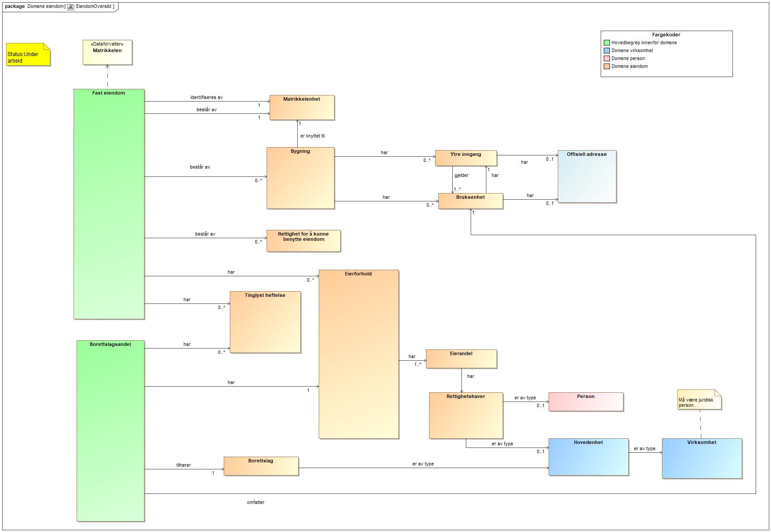
Task: Select the Bruksenhet class box
Action: coord(470,201)
